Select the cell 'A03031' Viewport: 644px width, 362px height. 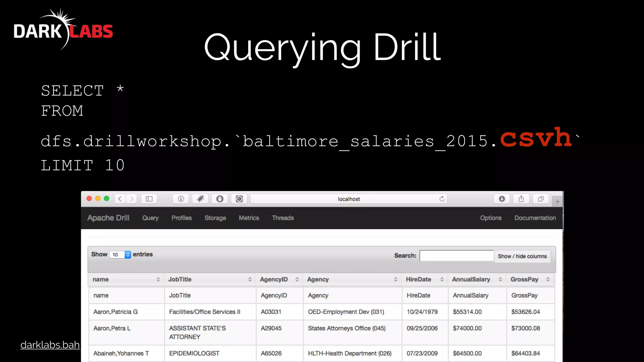tap(280, 312)
